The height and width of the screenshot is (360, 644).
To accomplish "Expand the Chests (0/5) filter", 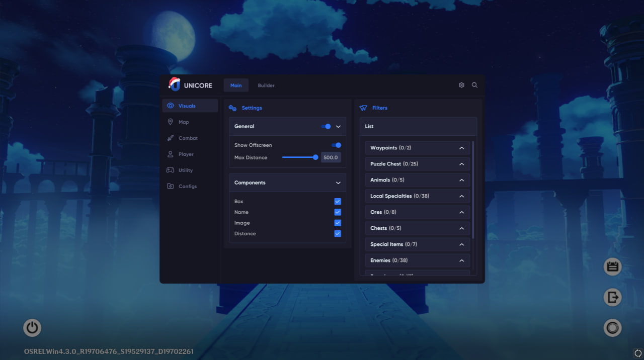I will (418, 228).
